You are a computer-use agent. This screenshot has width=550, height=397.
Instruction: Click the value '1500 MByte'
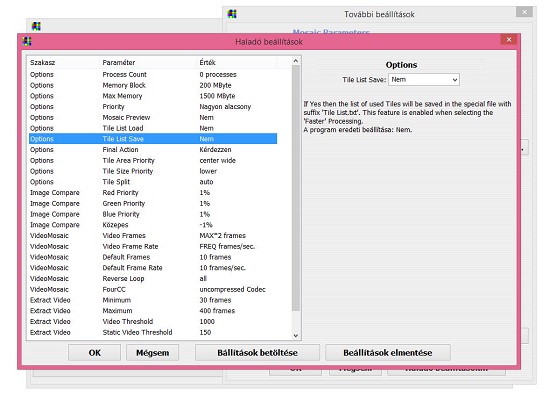coord(217,96)
